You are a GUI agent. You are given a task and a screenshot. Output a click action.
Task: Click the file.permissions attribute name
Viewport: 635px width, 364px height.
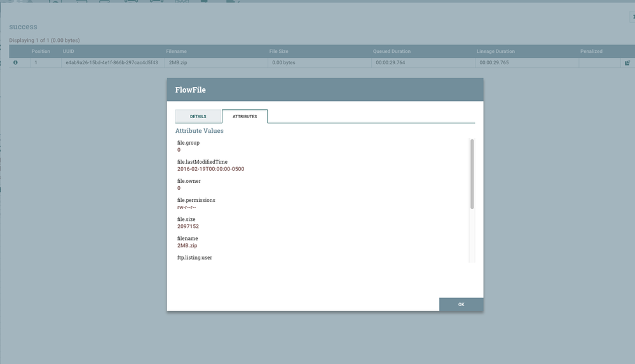click(196, 200)
